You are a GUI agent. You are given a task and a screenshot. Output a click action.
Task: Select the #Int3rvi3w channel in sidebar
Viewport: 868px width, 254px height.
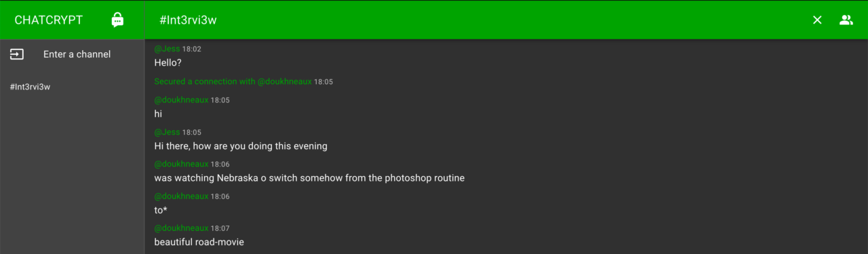coord(31,87)
